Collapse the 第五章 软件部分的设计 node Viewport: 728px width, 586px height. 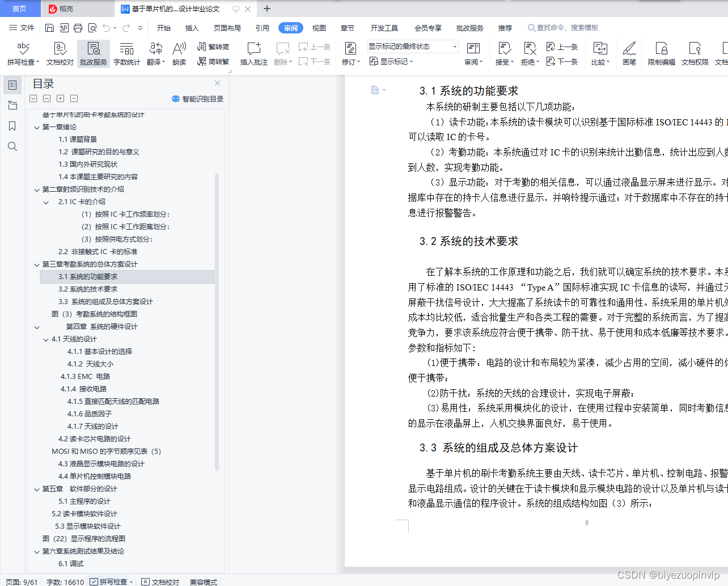pos(37,489)
